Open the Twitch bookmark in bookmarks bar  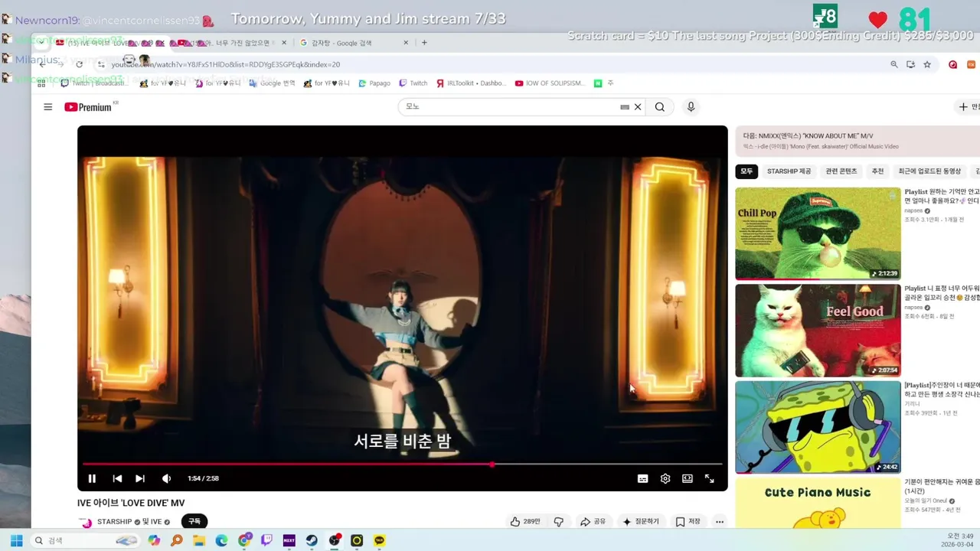pyautogui.click(x=413, y=83)
